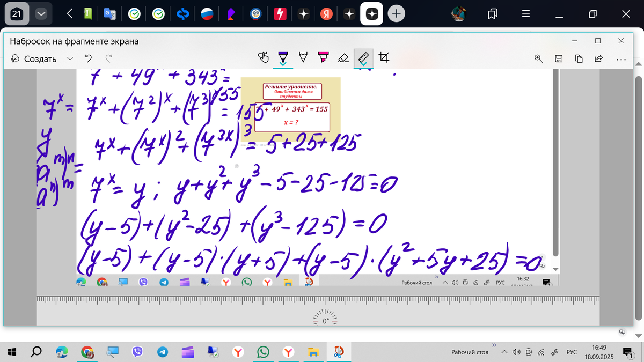This screenshot has height=362, width=644.
Task: Show hidden system tray icons
Action: pyautogui.click(x=504, y=352)
